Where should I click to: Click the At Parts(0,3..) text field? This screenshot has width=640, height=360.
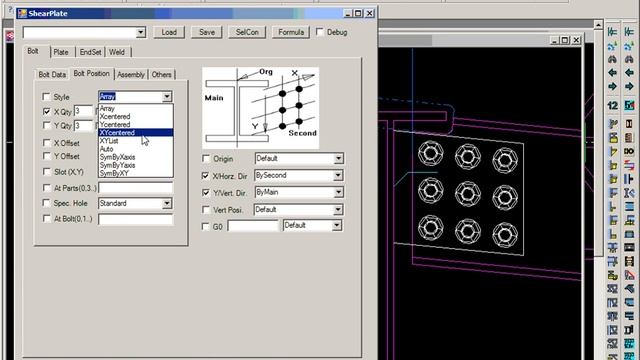[x=136, y=188]
